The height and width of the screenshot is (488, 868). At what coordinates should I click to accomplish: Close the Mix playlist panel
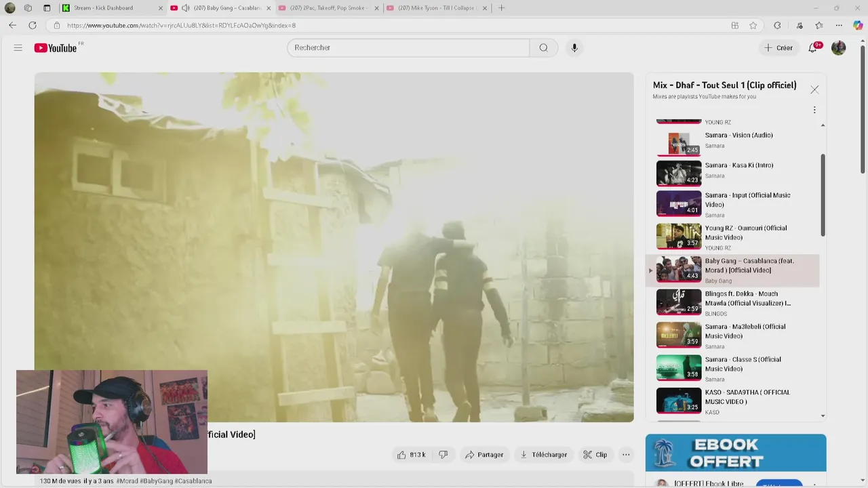click(814, 89)
